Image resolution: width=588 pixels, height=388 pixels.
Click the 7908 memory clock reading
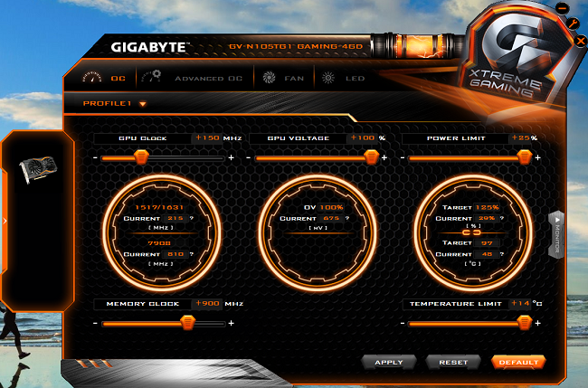159,243
